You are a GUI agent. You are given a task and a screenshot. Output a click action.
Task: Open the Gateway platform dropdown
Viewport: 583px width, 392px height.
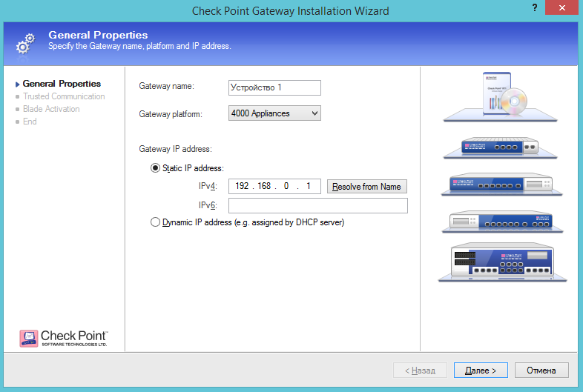tap(274, 113)
